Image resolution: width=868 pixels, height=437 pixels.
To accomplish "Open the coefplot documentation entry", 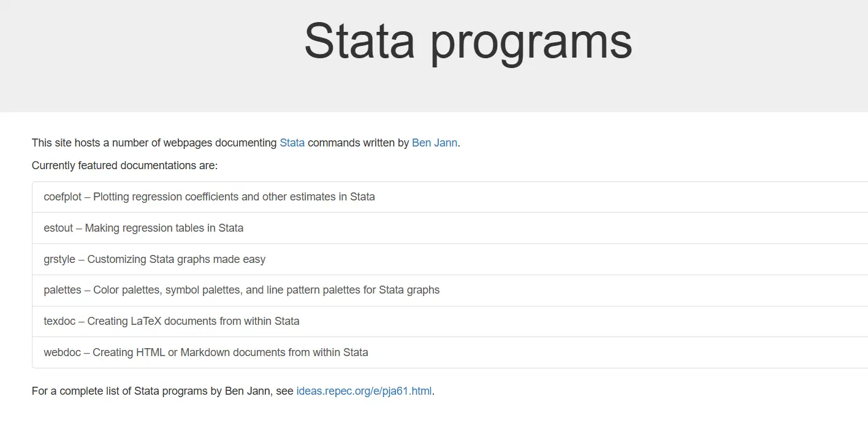I will click(450, 197).
